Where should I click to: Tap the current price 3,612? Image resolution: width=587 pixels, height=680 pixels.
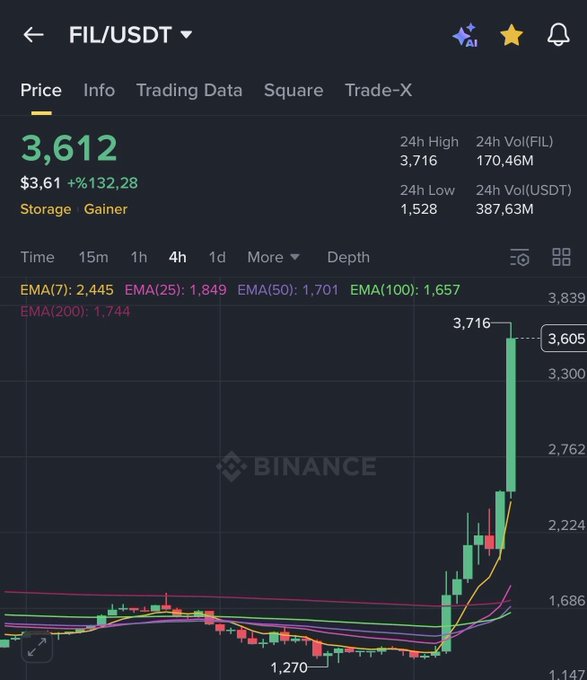pyautogui.click(x=69, y=148)
